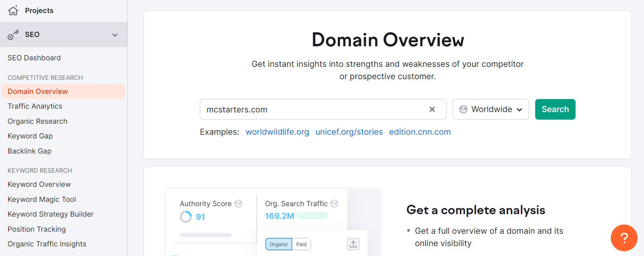Click the KEYWORD RESEARCH heading
Viewport: 644px width, 256px height.
[x=40, y=171]
